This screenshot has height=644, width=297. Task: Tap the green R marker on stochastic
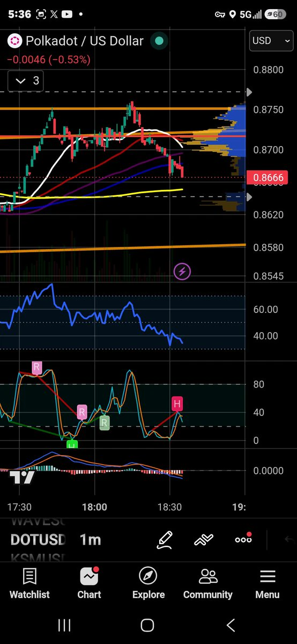(x=104, y=422)
